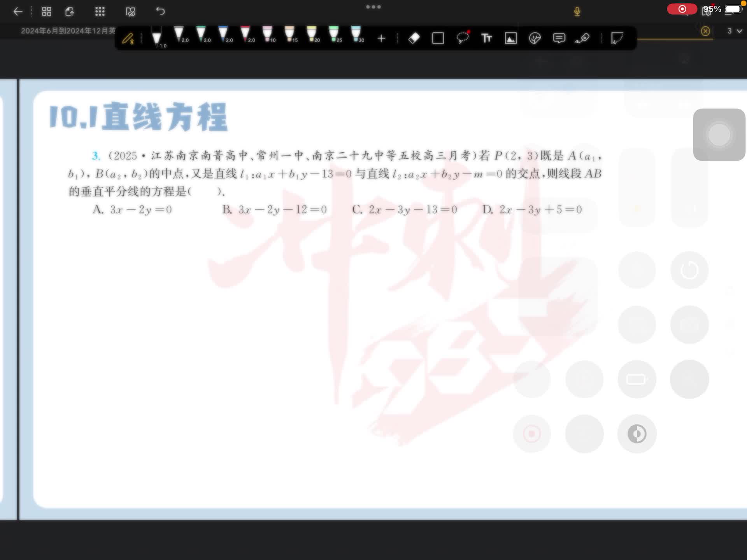This screenshot has height=560, width=747.
Task: Toggle the stylus pen mode
Action: click(128, 38)
